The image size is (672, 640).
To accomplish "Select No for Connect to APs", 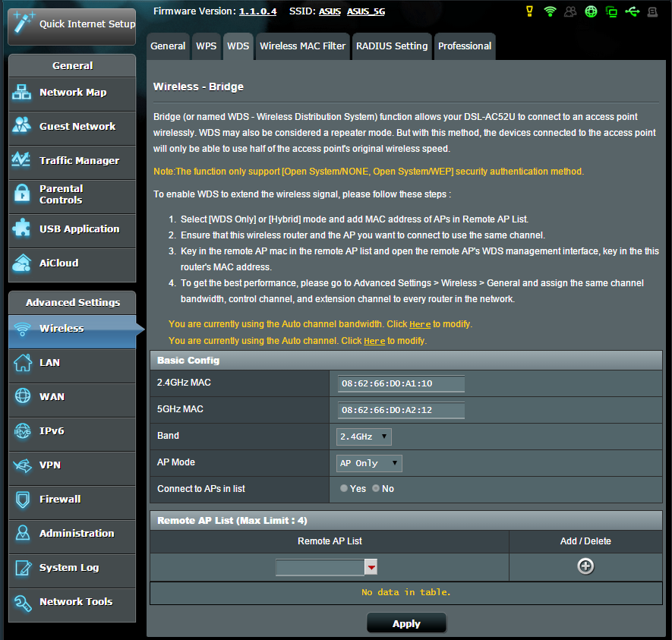I will pyautogui.click(x=376, y=488).
